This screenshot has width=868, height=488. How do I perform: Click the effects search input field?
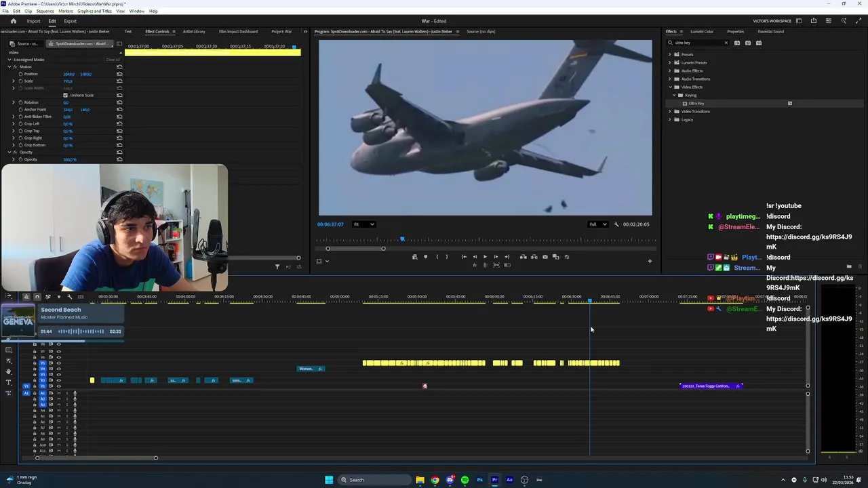tap(697, 43)
